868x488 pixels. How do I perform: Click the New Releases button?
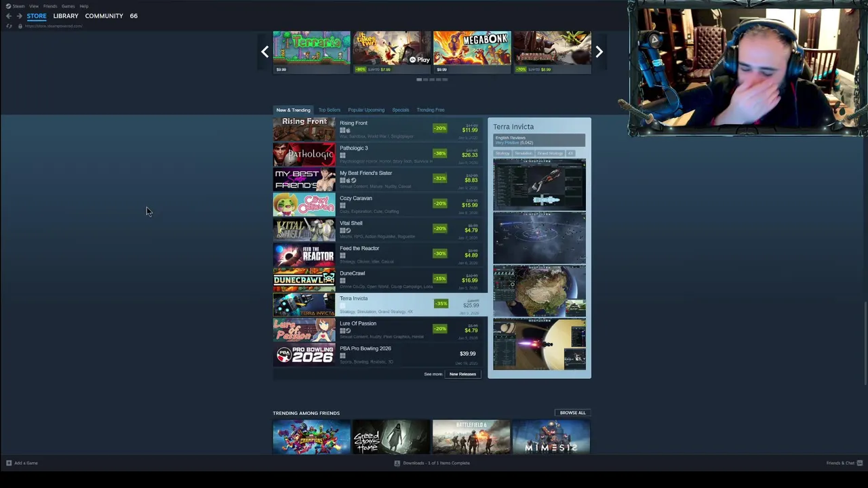click(x=462, y=374)
